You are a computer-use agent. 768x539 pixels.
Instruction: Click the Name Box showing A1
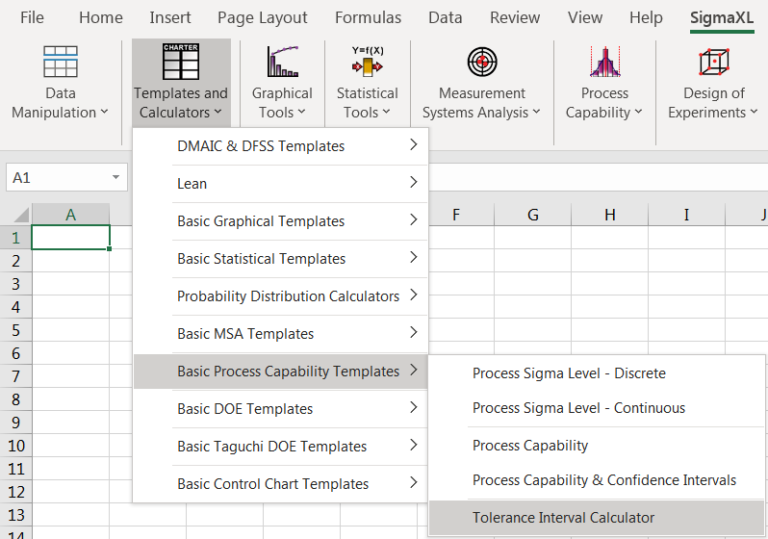tap(55, 178)
